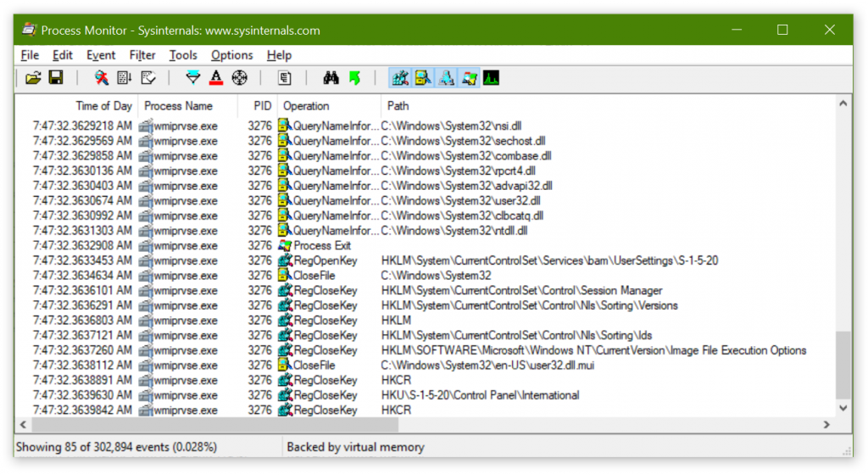
Task: Select the combase.dll path row
Action: point(425,155)
